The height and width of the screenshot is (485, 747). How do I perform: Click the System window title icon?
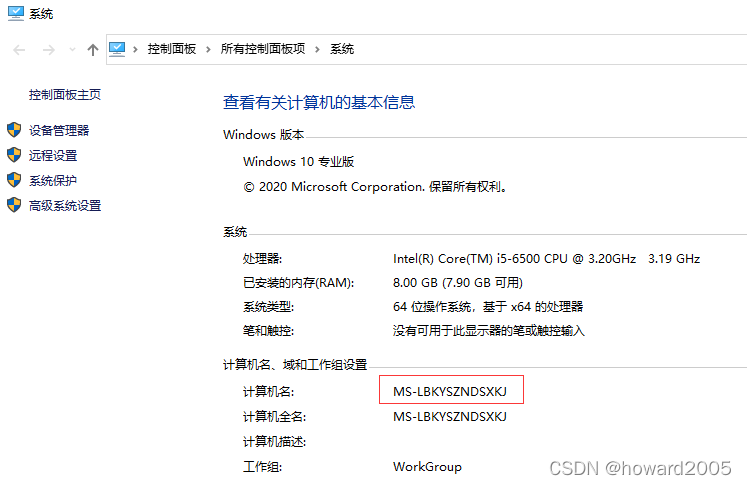pos(15,13)
